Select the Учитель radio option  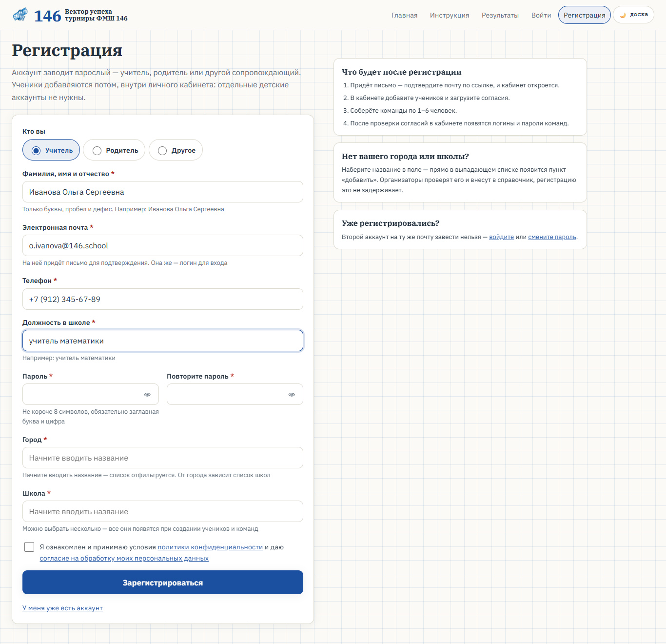tap(51, 150)
